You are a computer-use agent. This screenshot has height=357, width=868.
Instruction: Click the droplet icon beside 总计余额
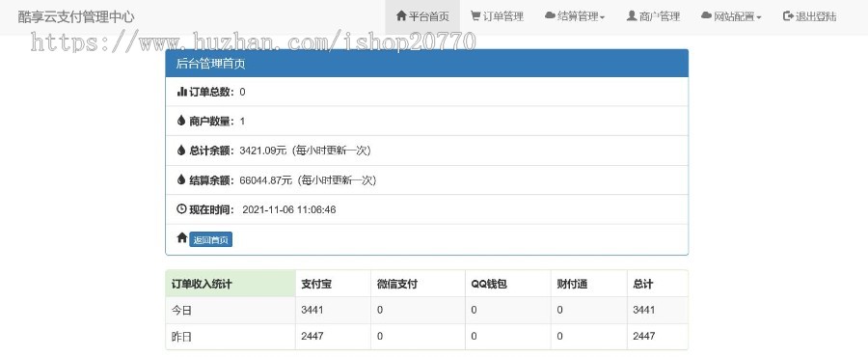click(181, 150)
